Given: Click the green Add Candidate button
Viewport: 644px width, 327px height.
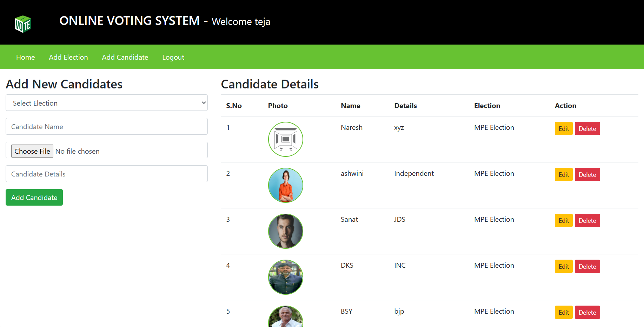Looking at the screenshot, I should pyautogui.click(x=34, y=197).
